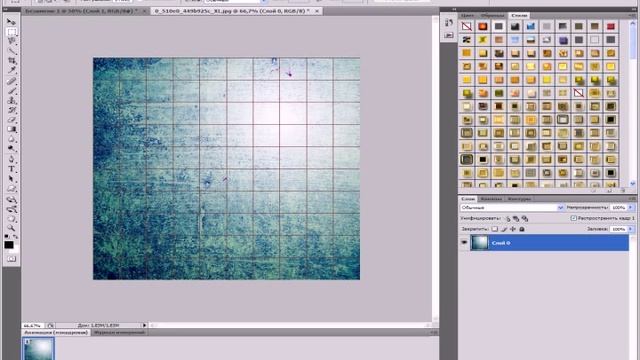The width and height of the screenshot is (640, 360).
Task: Select the Eyedropper tool
Action: pyautogui.click(x=11, y=71)
